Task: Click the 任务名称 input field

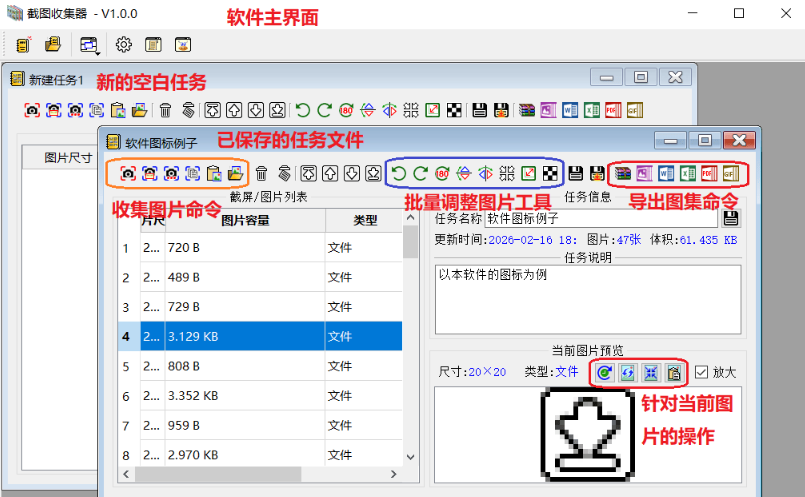Action: [x=601, y=218]
